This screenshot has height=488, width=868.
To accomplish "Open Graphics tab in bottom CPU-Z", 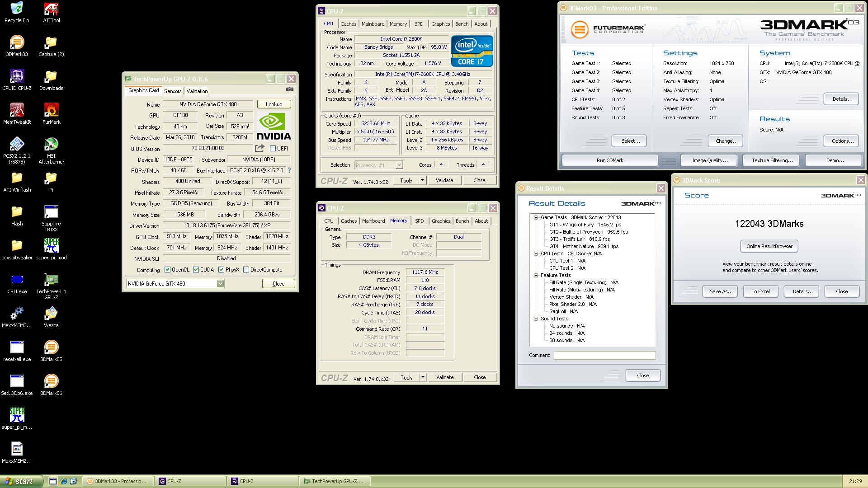I will click(441, 221).
